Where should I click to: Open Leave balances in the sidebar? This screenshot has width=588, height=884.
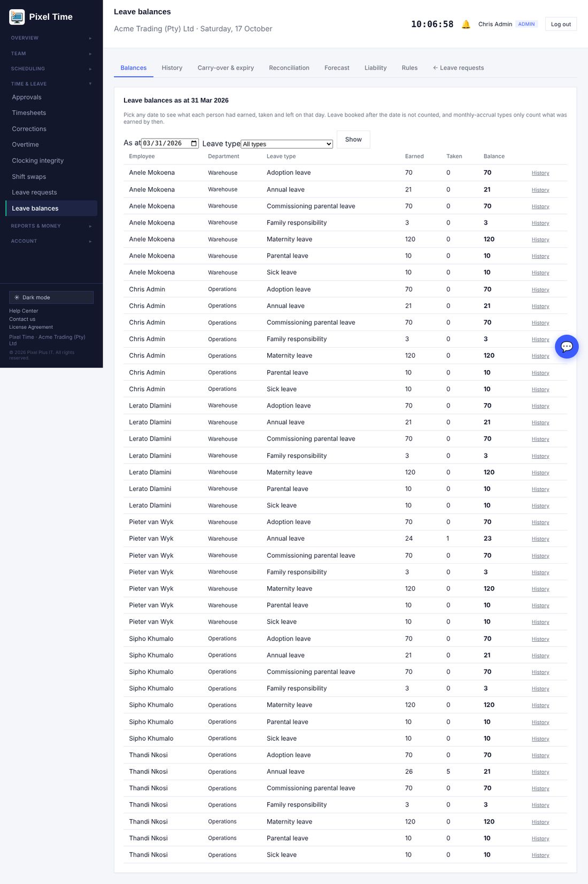click(51, 209)
